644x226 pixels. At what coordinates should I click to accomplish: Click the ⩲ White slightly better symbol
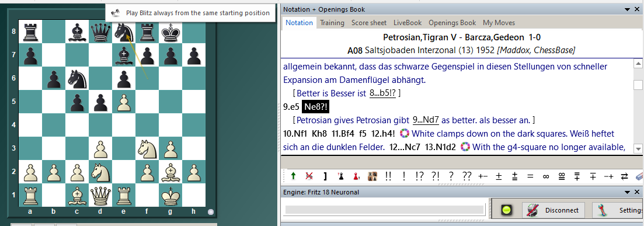pos(514,176)
